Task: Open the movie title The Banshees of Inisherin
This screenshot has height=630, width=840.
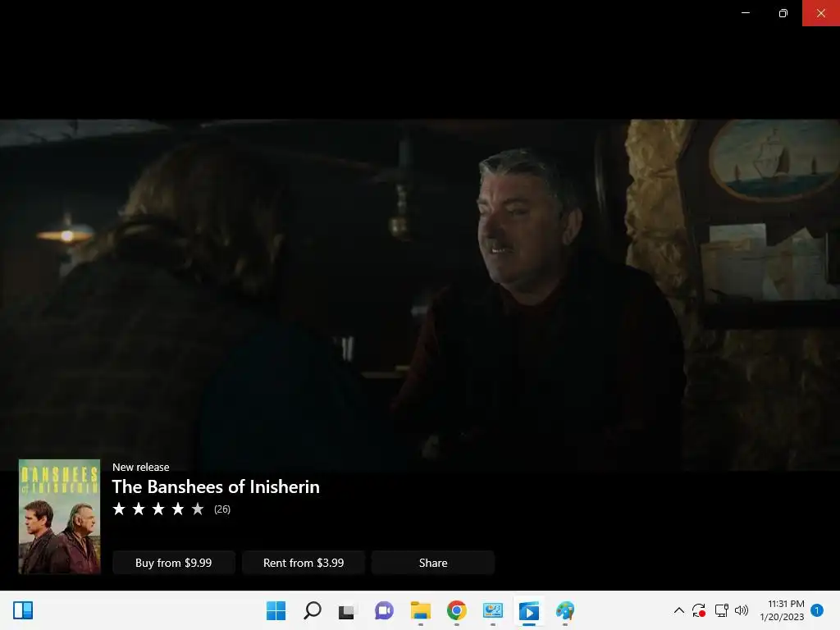Action: 216,486
